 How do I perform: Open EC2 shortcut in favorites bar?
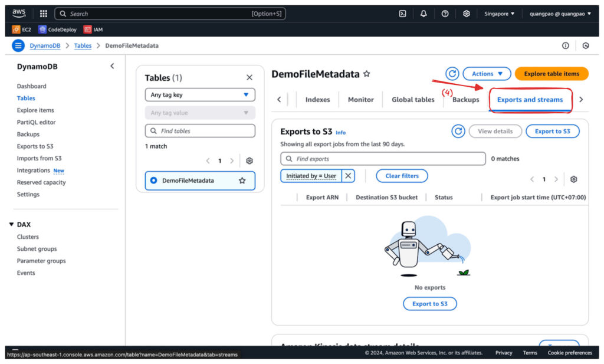(22, 29)
